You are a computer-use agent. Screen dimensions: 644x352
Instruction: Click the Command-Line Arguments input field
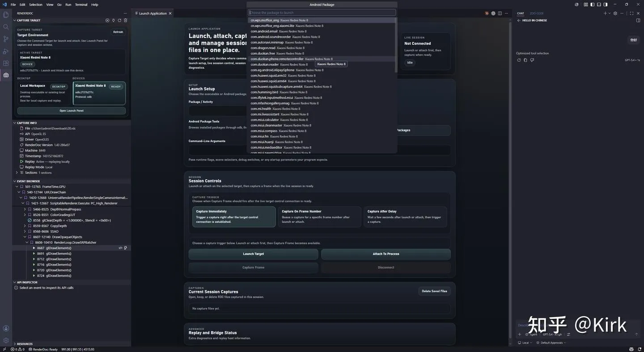(319, 150)
